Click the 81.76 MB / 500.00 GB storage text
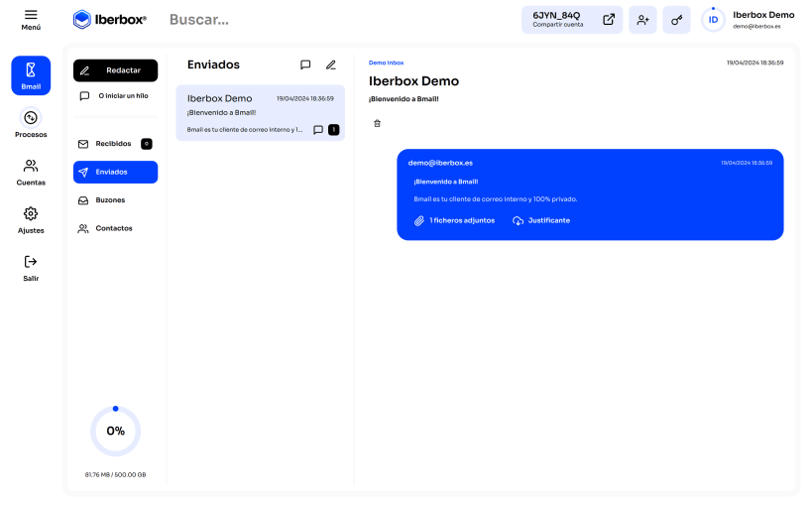812x508 pixels. tap(115, 475)
